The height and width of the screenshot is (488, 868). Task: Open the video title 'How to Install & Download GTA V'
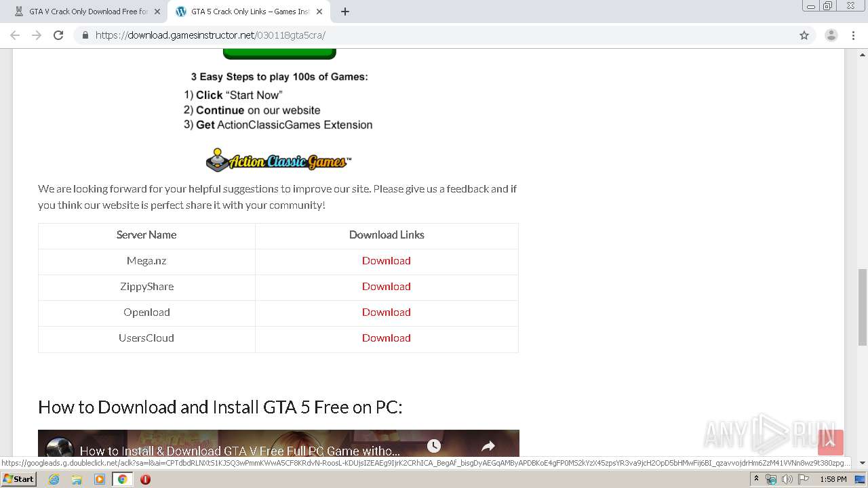click(240, 451)
